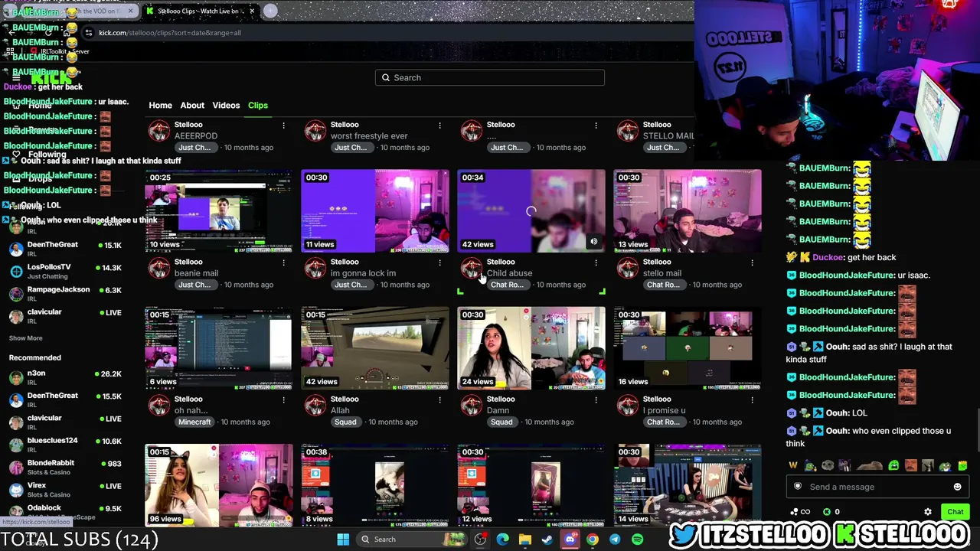Open options menu for worst freestyle ever clip
This screenshot has width=980, height=551.
coord(439,125)
